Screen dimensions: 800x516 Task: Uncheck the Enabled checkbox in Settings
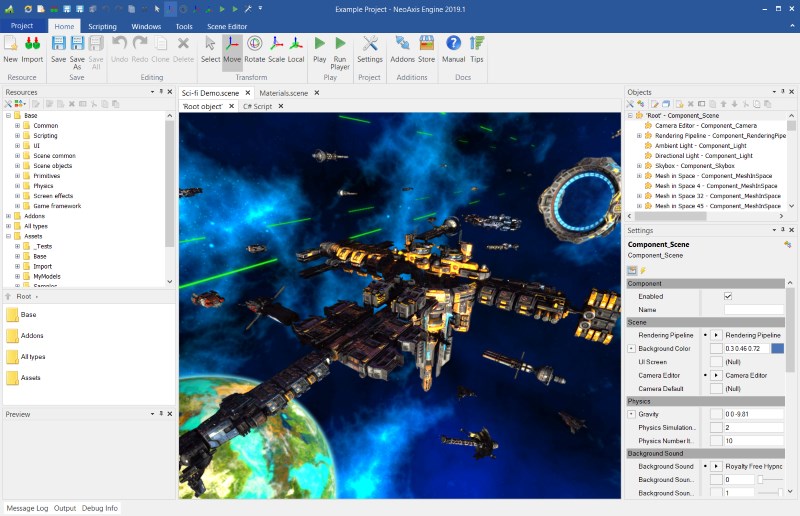[727, 296]
